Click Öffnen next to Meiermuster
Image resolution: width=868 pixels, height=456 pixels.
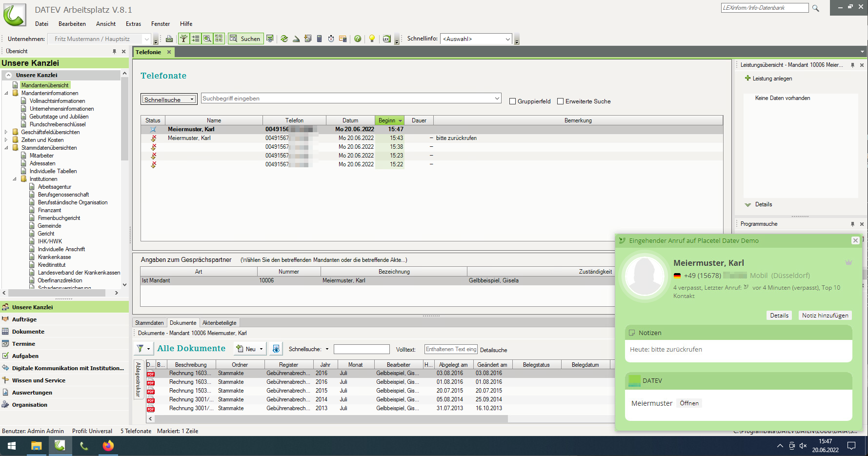(689, 403)
